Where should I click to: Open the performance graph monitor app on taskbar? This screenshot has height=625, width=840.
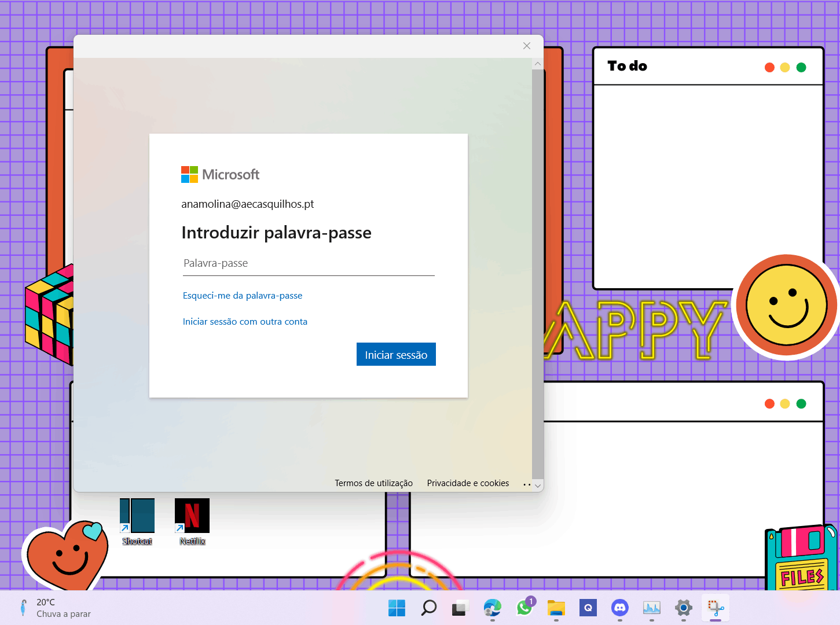[652, 608]
